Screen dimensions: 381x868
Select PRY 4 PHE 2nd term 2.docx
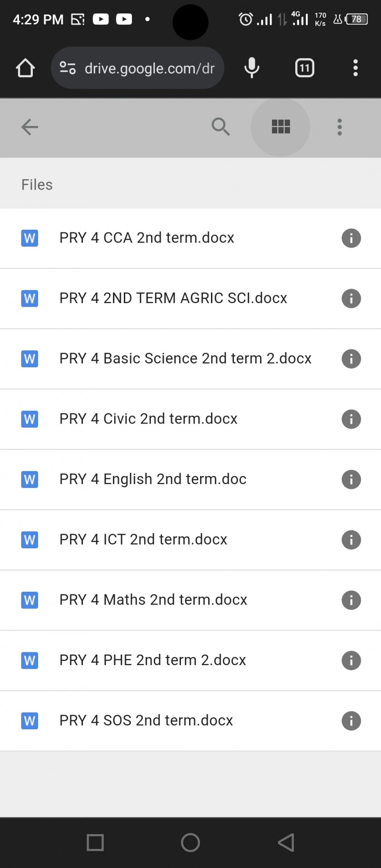click(152, 660)
